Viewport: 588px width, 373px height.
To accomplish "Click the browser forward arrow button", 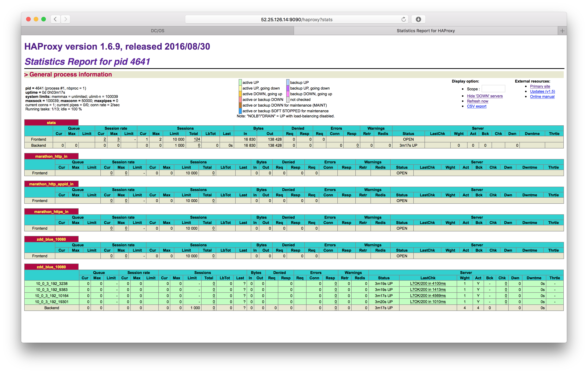I will coord(65,19).
